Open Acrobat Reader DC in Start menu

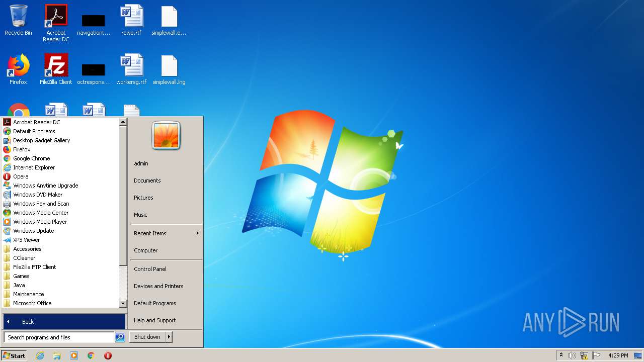coord(60,122)
